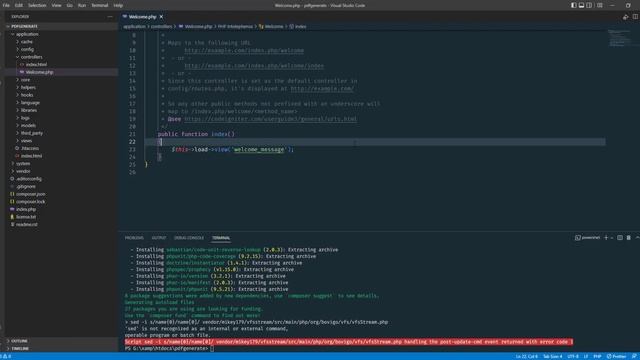Expand the language folder
Viewport: 640px width, 360px height.
coord(30,102)
